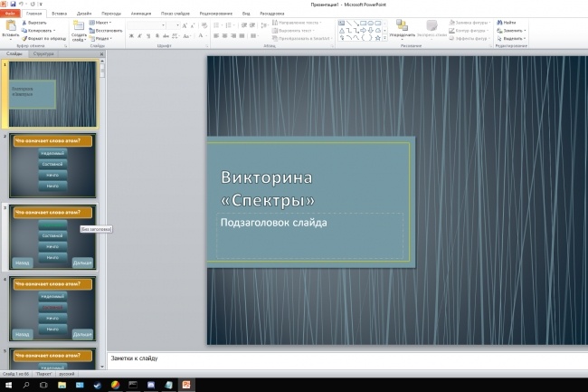Viewport: 588px width, 392px height.
Task: Click Найти to search
Action: coord(507,23)
